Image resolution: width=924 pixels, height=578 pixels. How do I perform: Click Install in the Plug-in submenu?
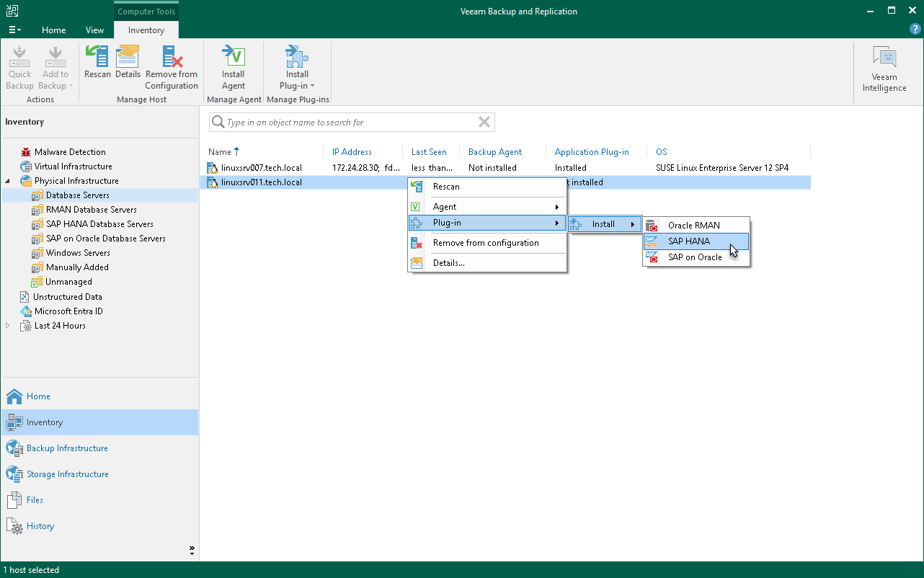tap(605, 224)
